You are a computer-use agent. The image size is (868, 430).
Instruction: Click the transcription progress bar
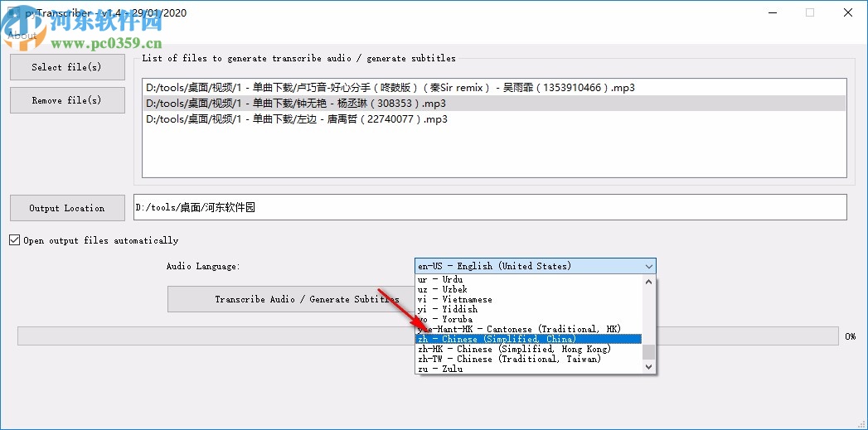[428, 336]
